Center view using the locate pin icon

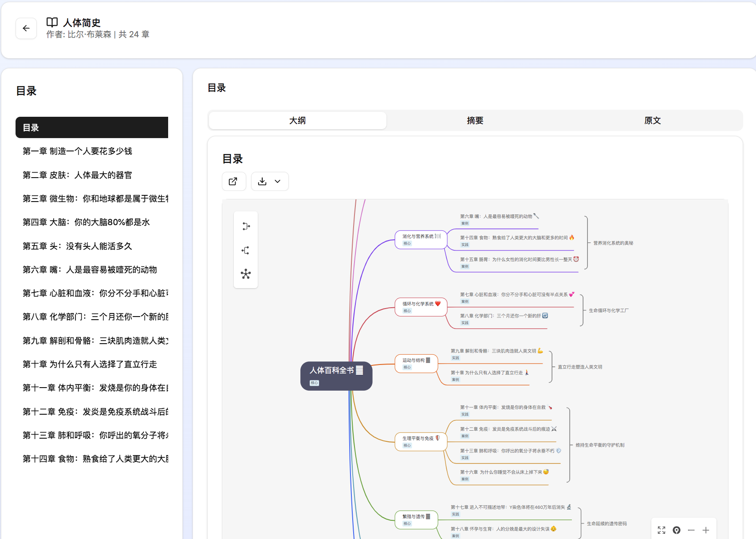click(x=676, y=530)
